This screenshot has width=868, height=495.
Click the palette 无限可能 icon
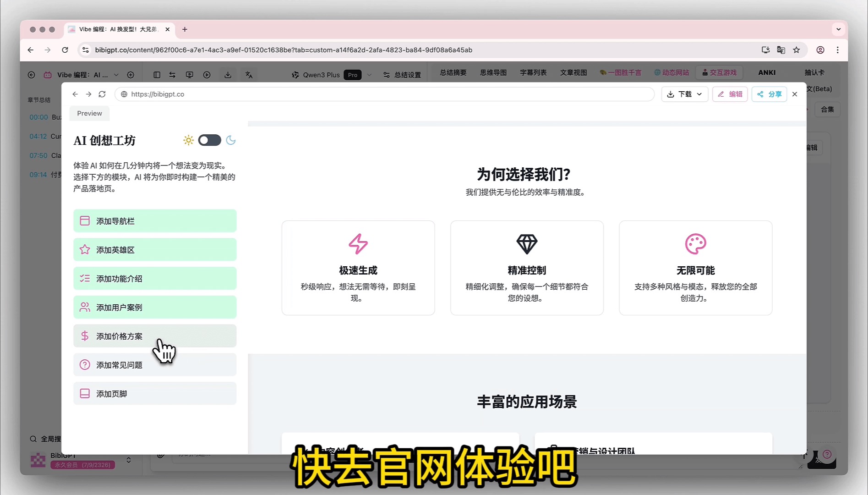point(695,244)
